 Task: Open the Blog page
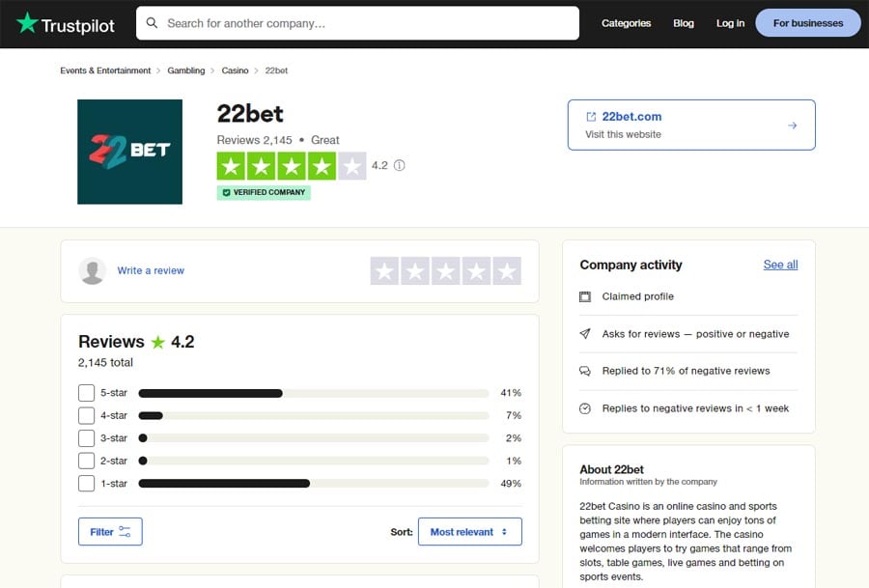click(x=684, y=23)
